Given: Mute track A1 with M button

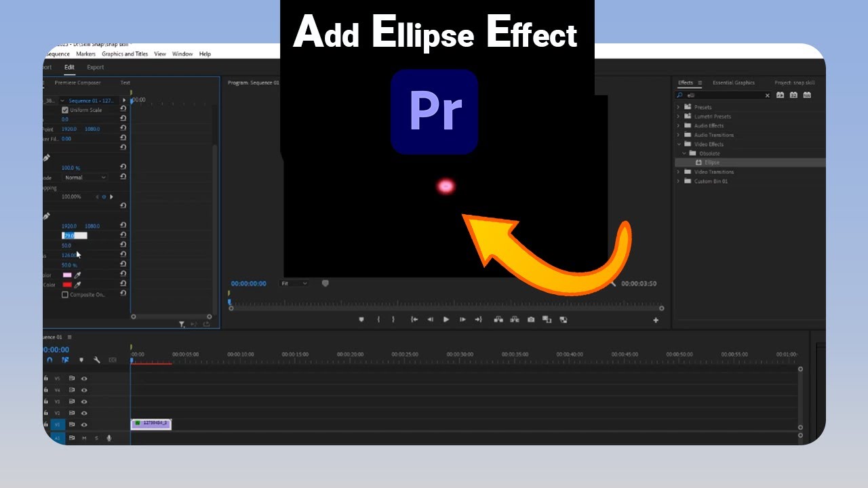Looking at the screenshot, I should coord(85,438).
